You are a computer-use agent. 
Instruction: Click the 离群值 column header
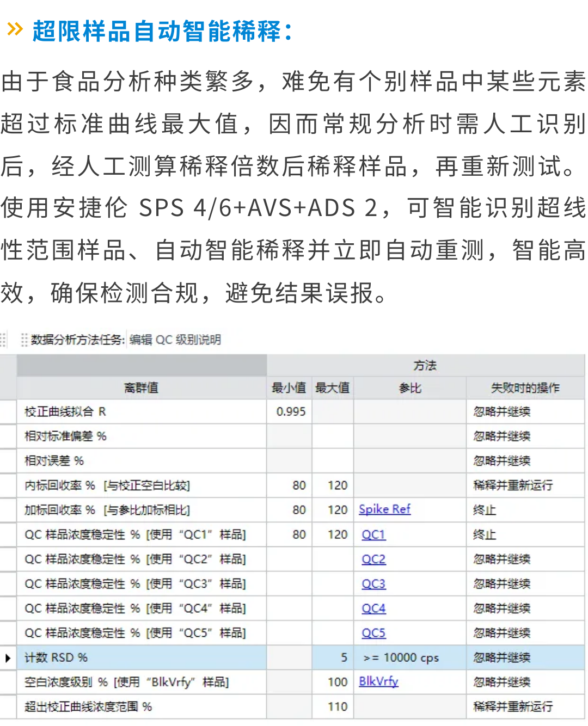(x=140, y=387)
